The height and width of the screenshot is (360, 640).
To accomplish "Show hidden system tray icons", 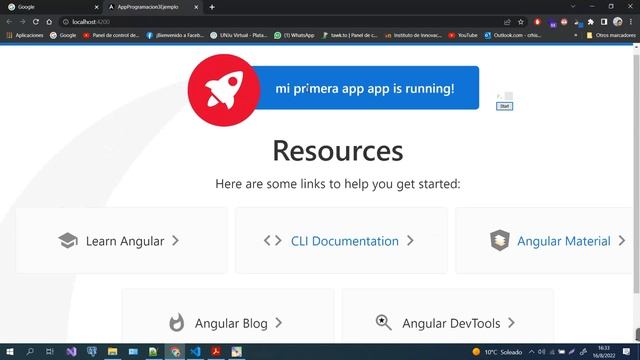I will click(x=531, y=351).
